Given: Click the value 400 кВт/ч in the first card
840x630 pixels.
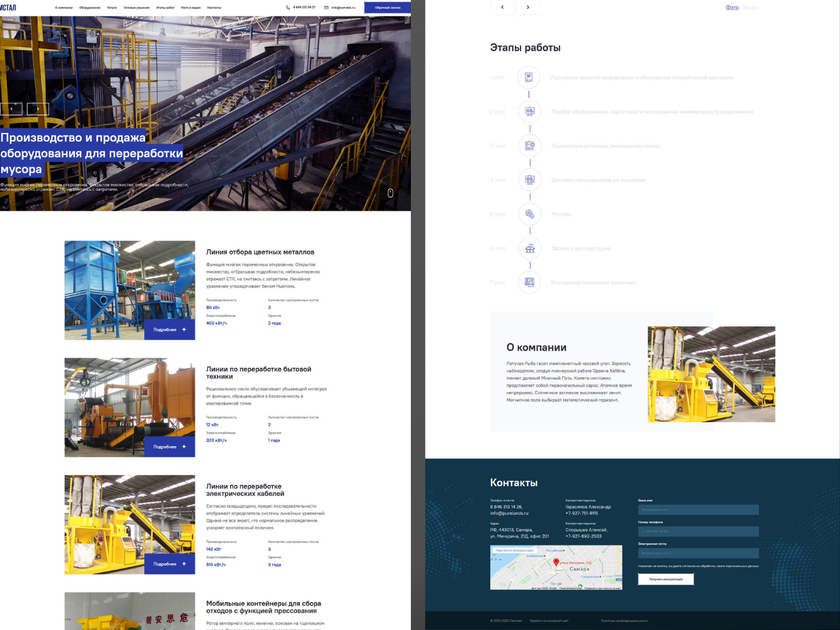Looking at the screenshot, I should (216, 323).
